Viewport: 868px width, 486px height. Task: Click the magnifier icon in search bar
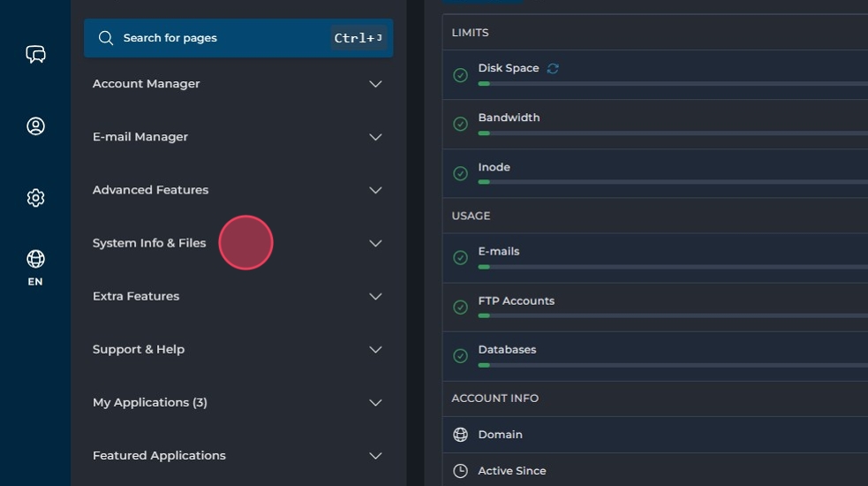pos(106,38)
